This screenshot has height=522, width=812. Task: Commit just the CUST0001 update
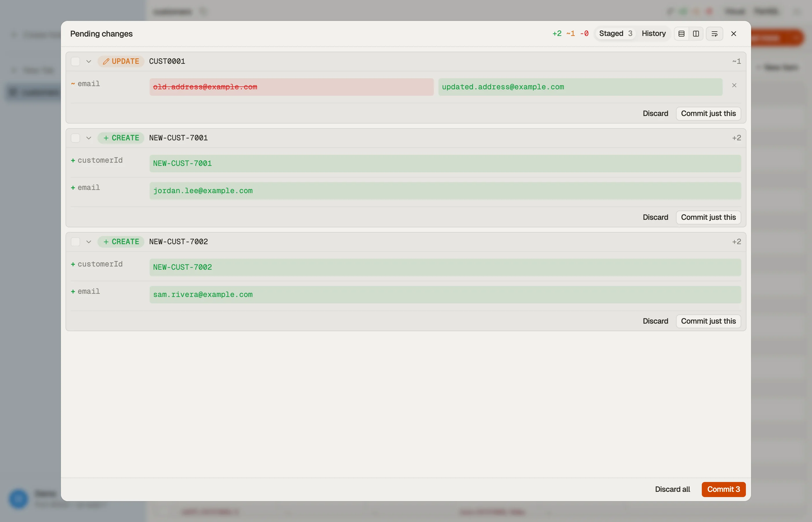[708, 114]
